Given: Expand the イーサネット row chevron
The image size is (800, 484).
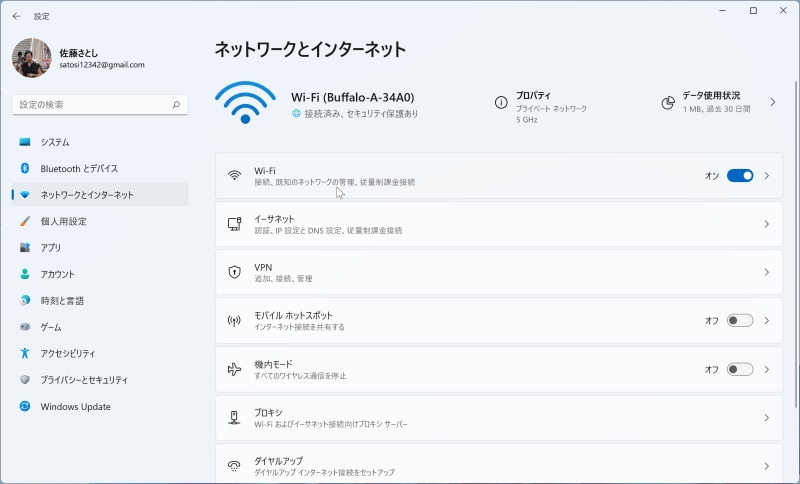Looking at the screenshot, I should pos(767,225).
